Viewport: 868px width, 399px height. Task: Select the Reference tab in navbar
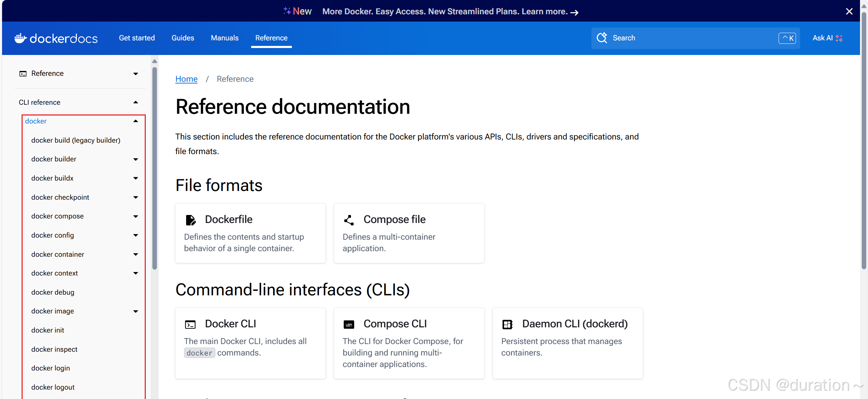coord(271,38)
